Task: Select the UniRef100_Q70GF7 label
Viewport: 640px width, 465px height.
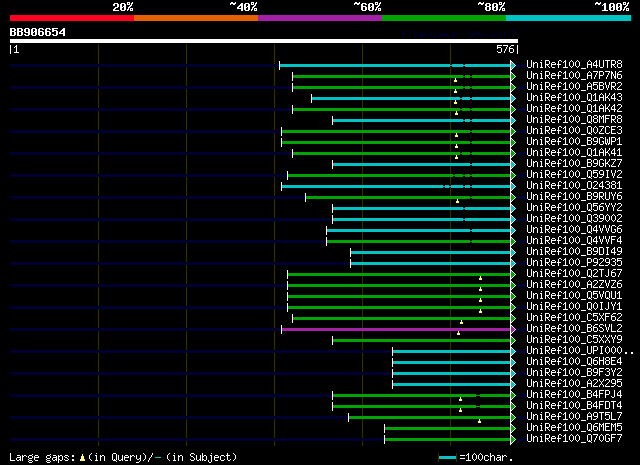Action: pyautogui.click(x=574, y=439)
